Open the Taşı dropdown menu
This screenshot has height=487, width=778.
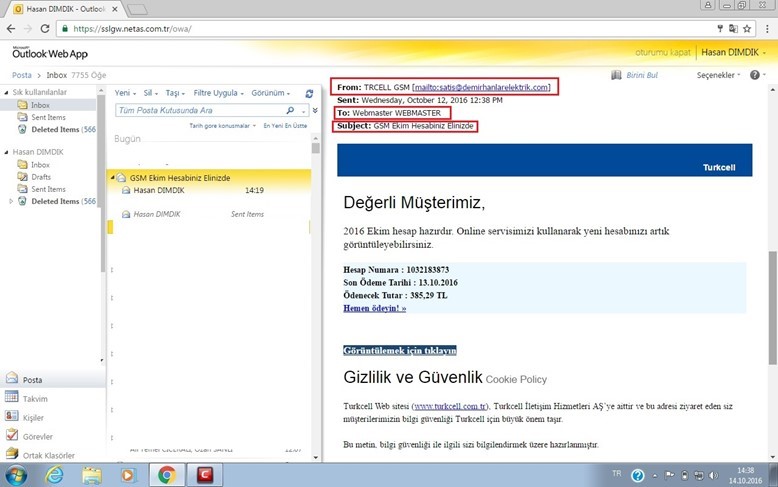click(175, 93)
